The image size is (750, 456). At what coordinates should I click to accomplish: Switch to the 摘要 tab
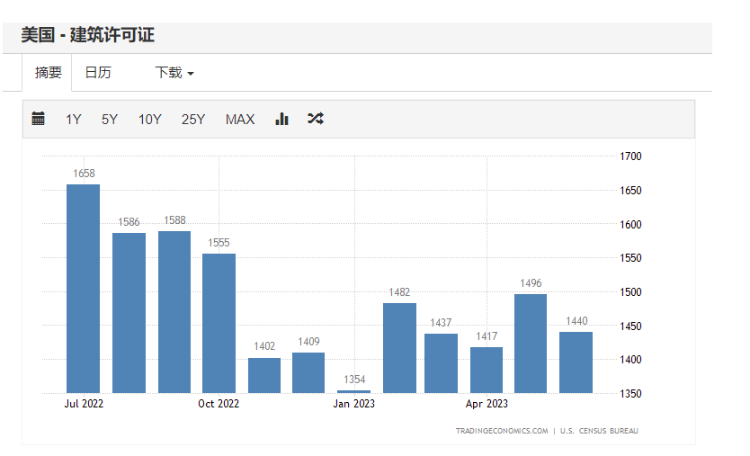pyautogui.click(x=48, y=73)
